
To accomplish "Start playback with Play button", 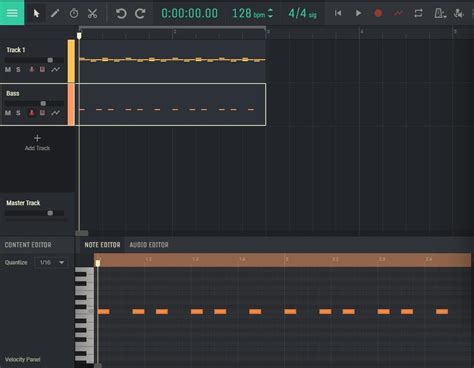I will [358, 13].
